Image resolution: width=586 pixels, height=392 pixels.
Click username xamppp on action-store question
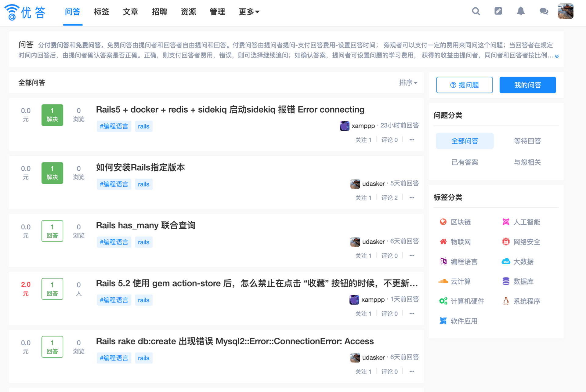pyautogui.click(x=373, y=299)
